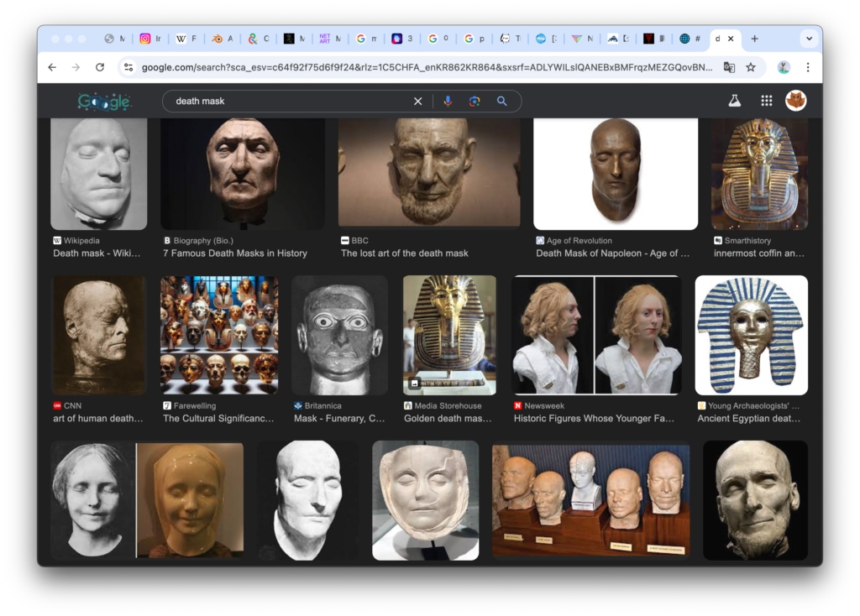The width and height of the screenshot is (860, 616).
Task: Bookmark this page with the star
Action: point(751,67)
